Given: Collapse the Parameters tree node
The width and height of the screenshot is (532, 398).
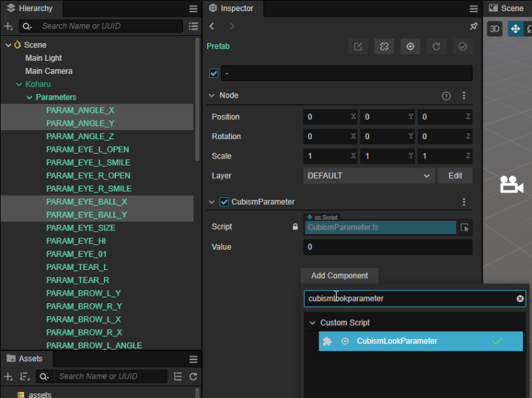Looking at the screenshot, I should (30, 98).
